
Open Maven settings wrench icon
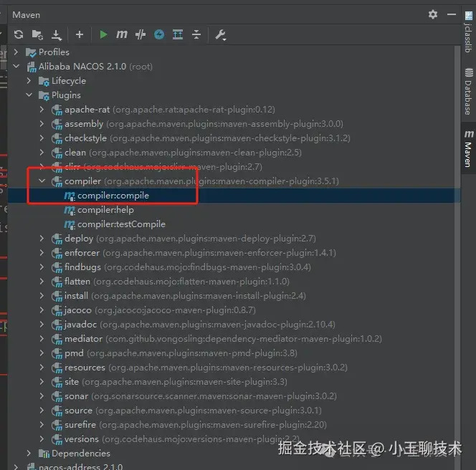[220, 35]
